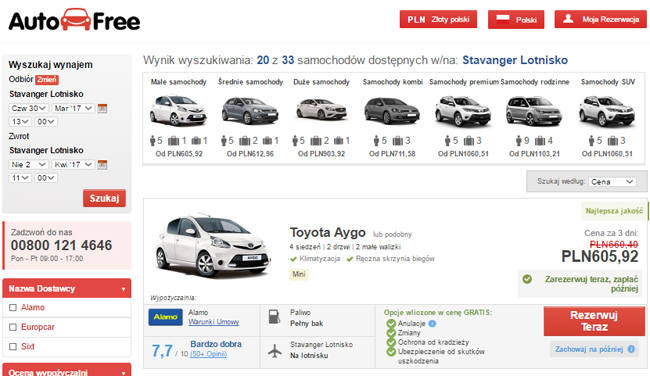The width and height of the screenshot is (650, 376).
Task: Click the Toyota Aygo car image
Action: click(213, 246)
